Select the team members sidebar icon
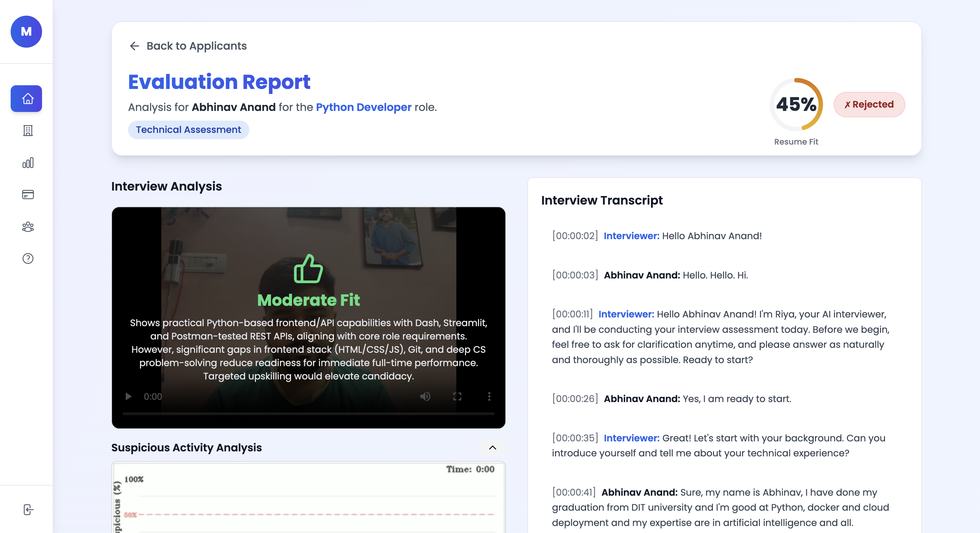The height and width of the screenshot is (533, 980). [27, 227]
